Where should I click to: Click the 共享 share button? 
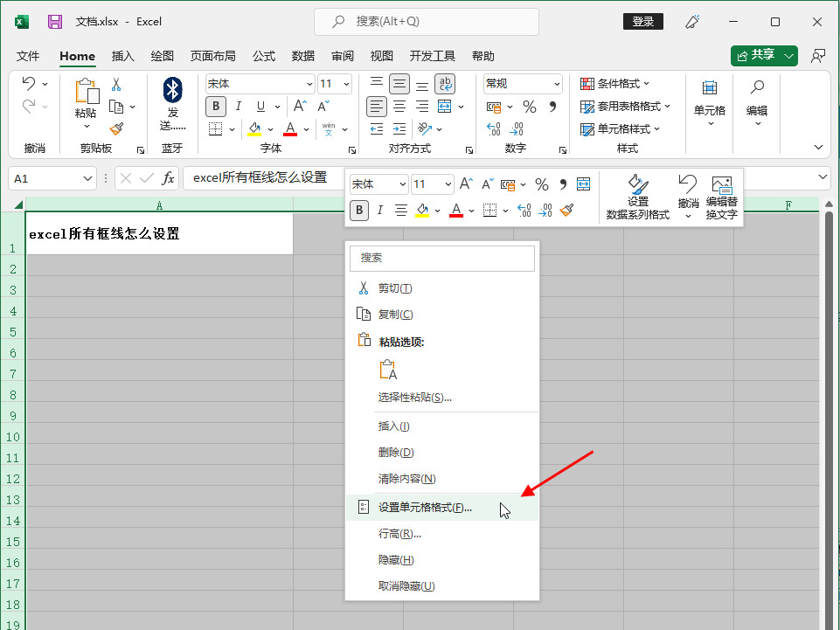point(756,55)
